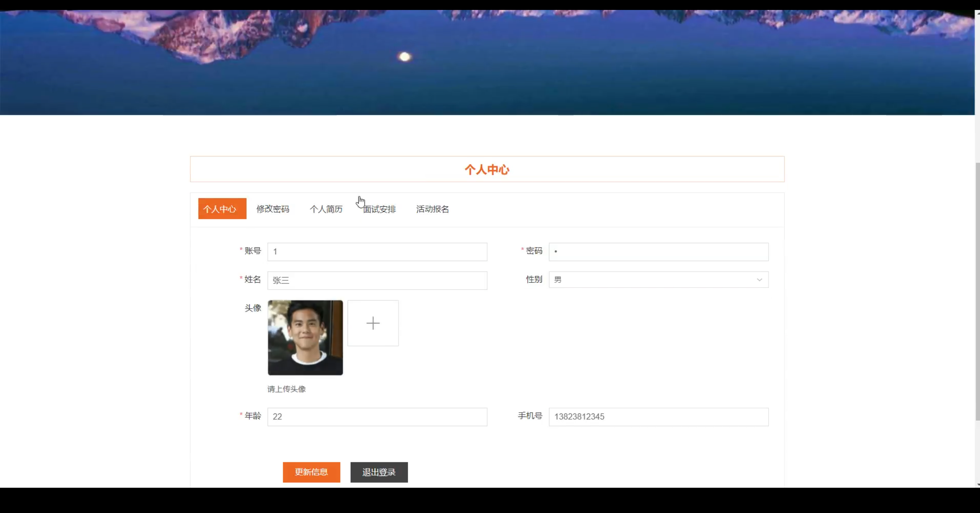Open the 个人简历 tab
This screenshot has height=513, width=980.
click(x=326, y=209)
